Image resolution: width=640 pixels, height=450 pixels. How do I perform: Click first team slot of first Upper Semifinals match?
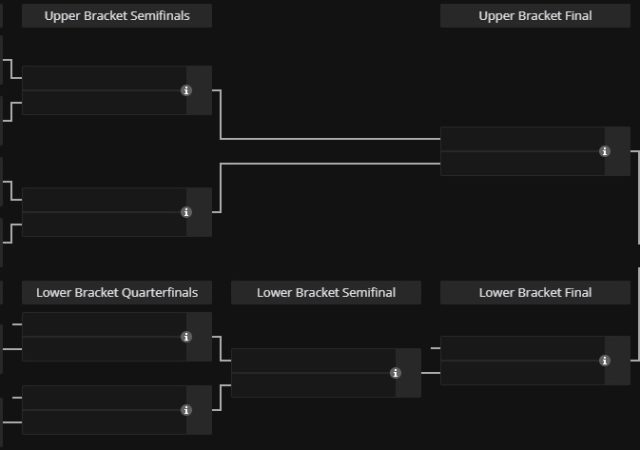click(x=103, y=78)
